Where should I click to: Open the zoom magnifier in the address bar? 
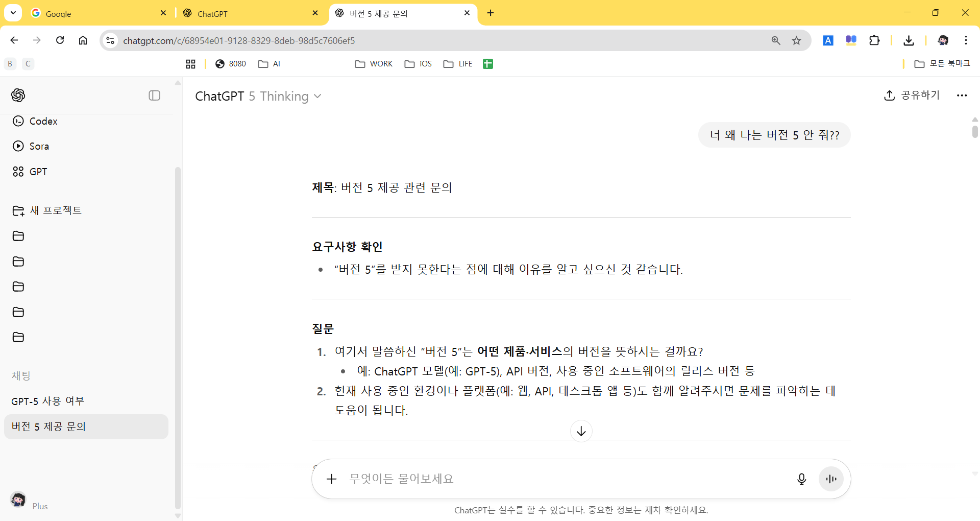776,40
